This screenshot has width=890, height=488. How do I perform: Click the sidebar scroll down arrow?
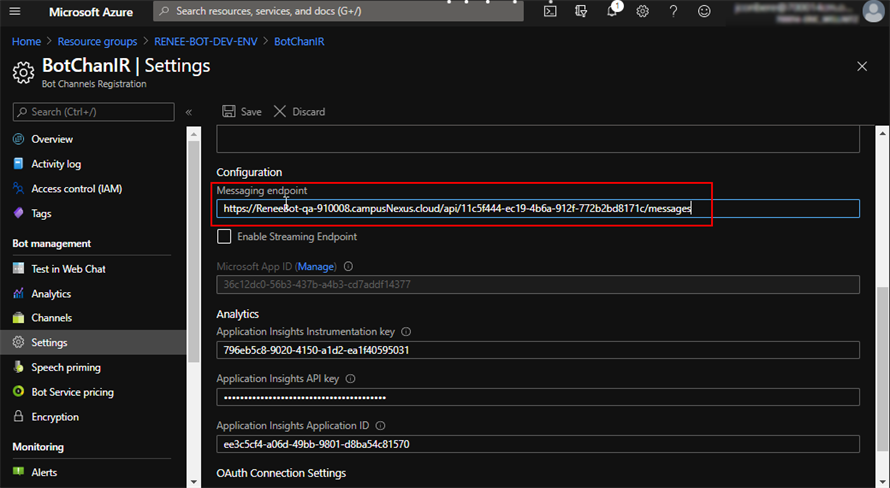(194, 482)
